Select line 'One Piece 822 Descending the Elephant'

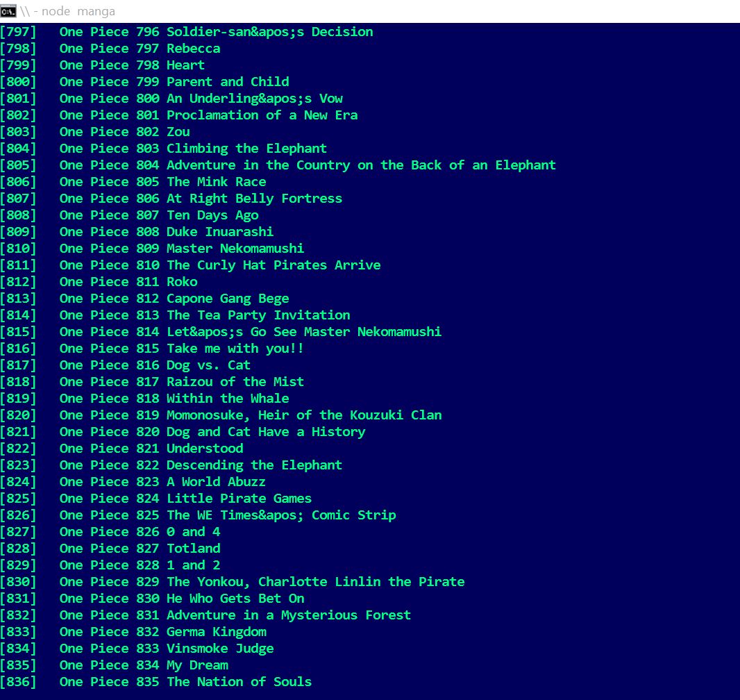201,465
